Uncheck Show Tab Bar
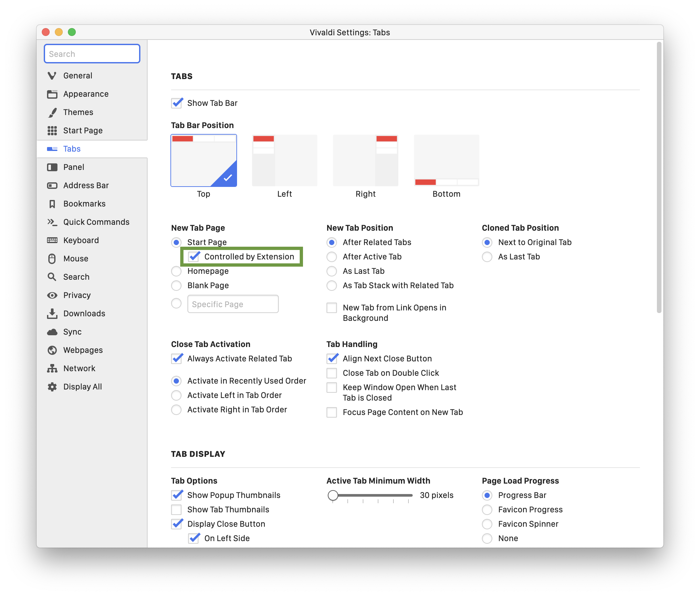Image resolution: width=700 pixels, height=596 pixels. click(177, 103)
